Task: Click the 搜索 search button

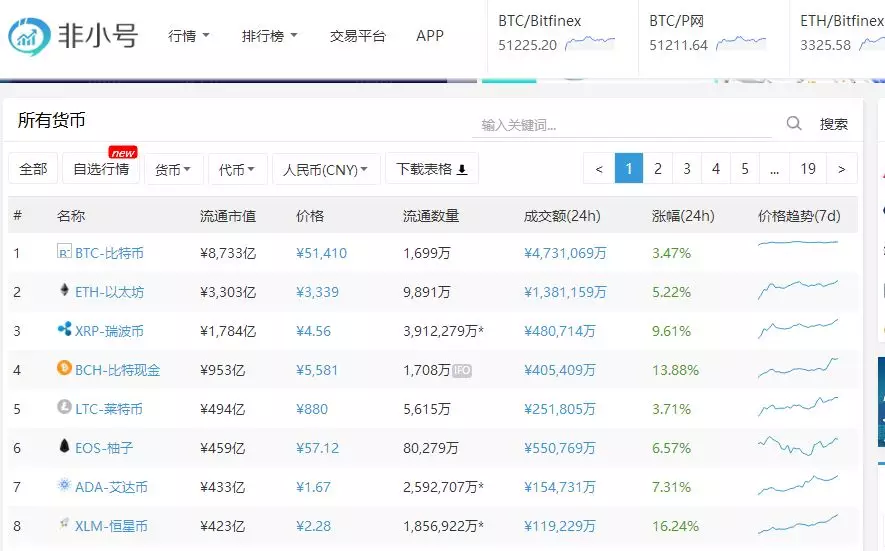Action: pos(834,124)
